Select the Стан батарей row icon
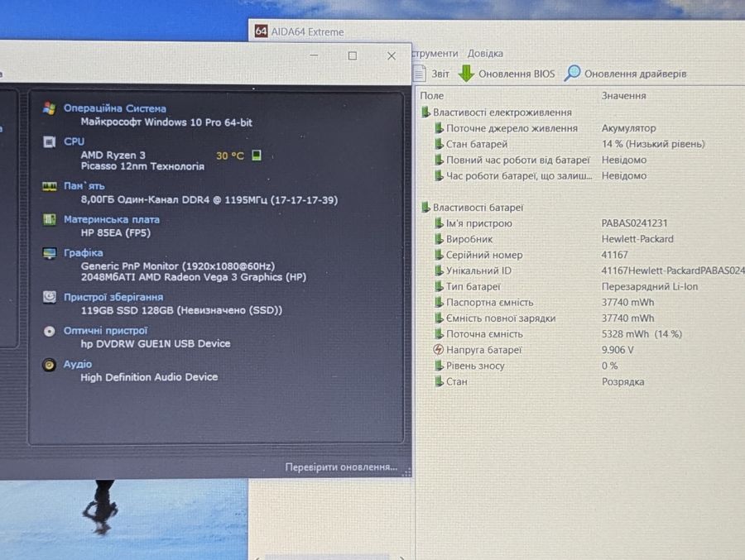Viewport: 745px width, 560px height. pos(439,143)
